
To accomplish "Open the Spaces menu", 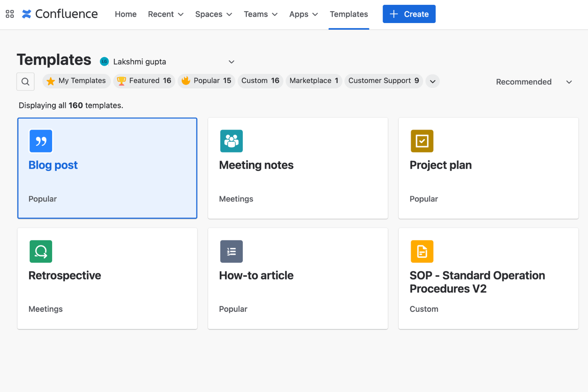I will (213, 14).
